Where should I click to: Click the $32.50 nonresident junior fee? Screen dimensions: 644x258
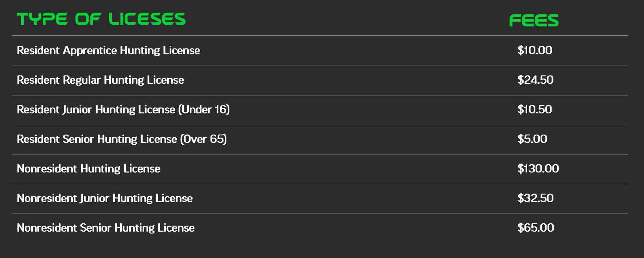536,198
